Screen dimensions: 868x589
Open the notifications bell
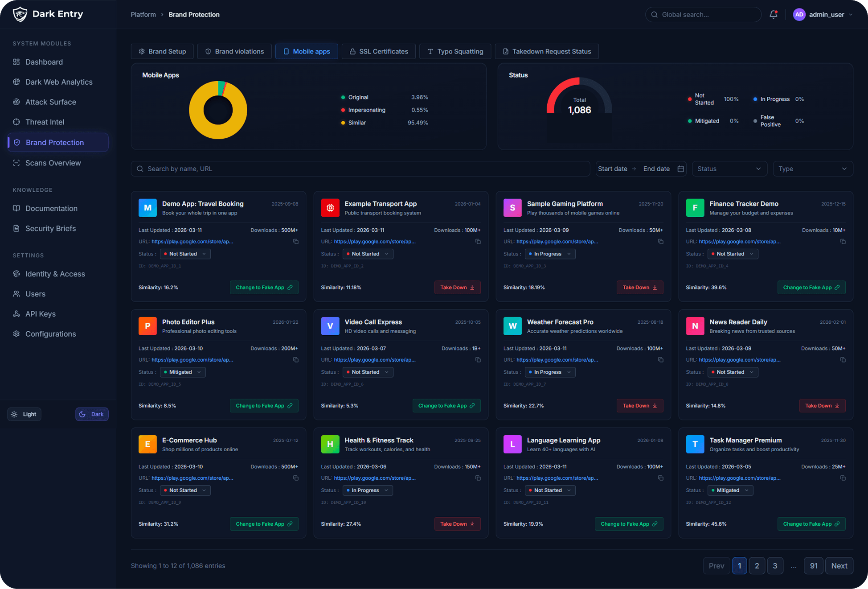tap(774, 14)
